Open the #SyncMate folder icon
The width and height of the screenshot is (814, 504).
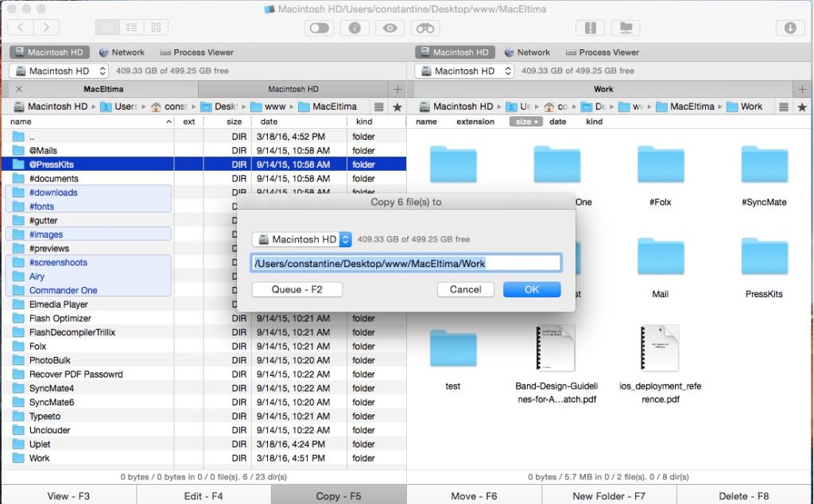click(x=764, y=165)
